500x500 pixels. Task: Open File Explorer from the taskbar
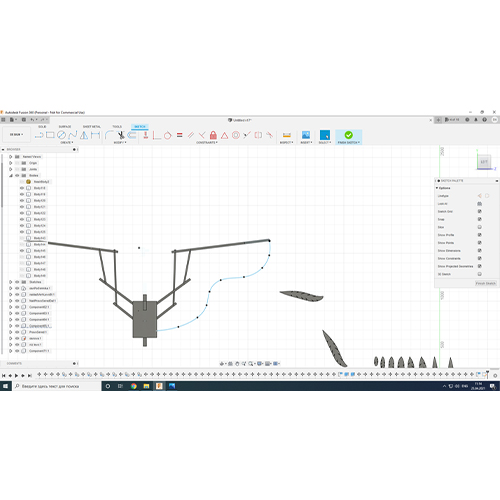tap(146, 386)
